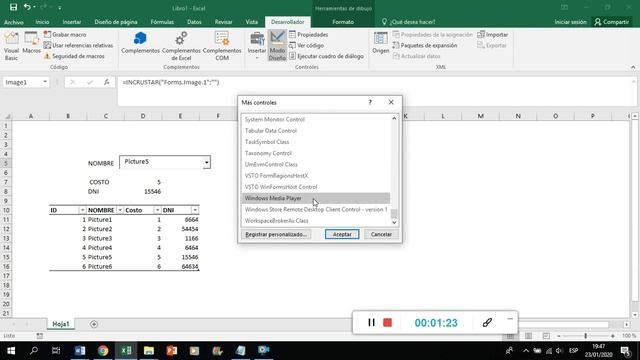Click Aceptar in Más controles

342,234
